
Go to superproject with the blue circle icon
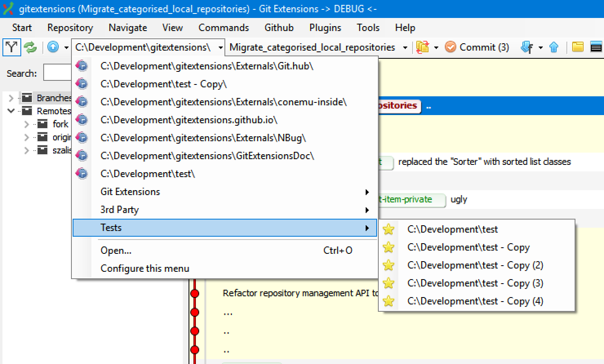tap(53, 47)
